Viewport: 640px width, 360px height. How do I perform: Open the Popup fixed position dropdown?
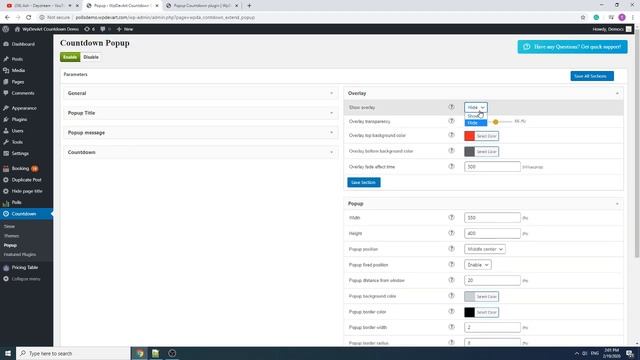point(478,265)
